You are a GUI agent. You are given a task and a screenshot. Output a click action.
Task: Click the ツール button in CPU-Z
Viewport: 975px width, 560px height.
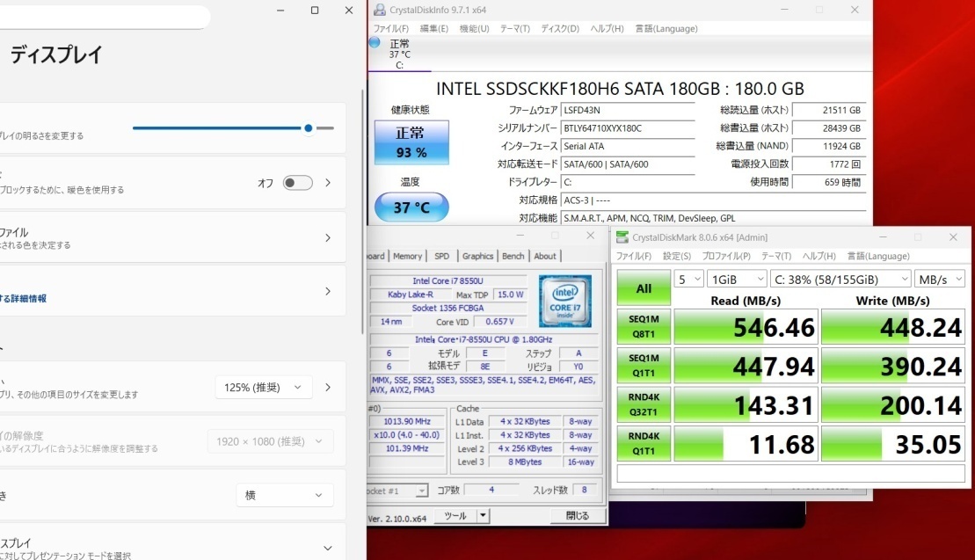point(455,516)
